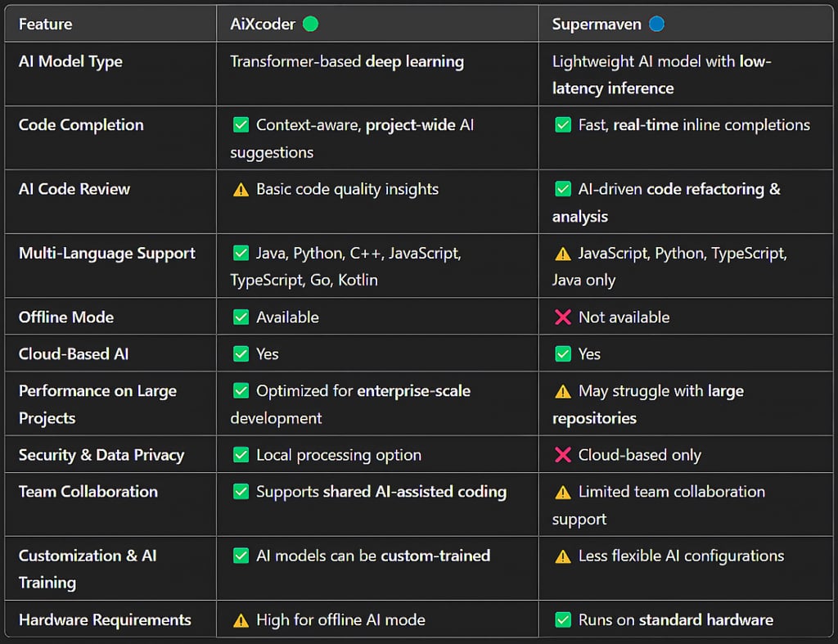The width and height of the screenshot is (838, 644).
Task: Click AiXcoder green check in Cloud-Based AI row
Action: [x=241, y=354]
